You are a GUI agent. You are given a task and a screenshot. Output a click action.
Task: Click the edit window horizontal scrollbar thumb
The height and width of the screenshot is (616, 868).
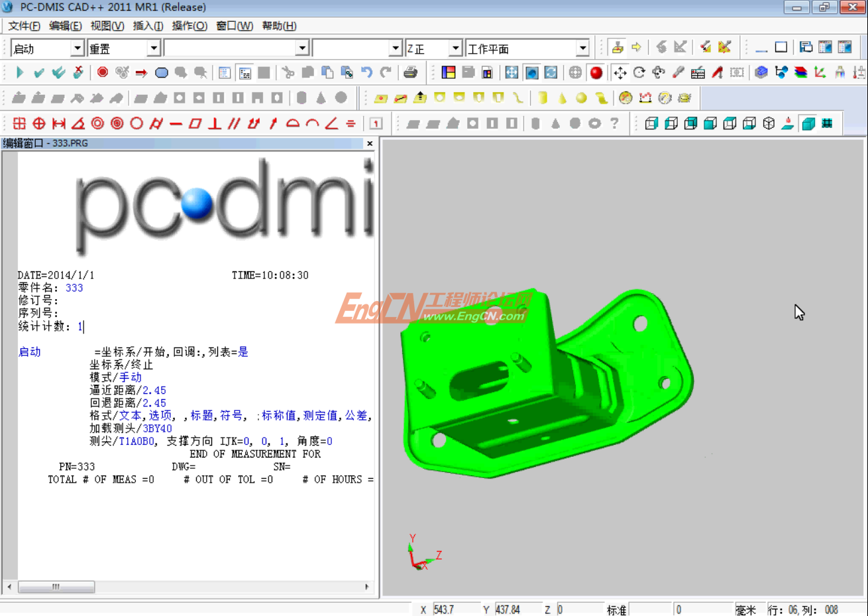56,587
